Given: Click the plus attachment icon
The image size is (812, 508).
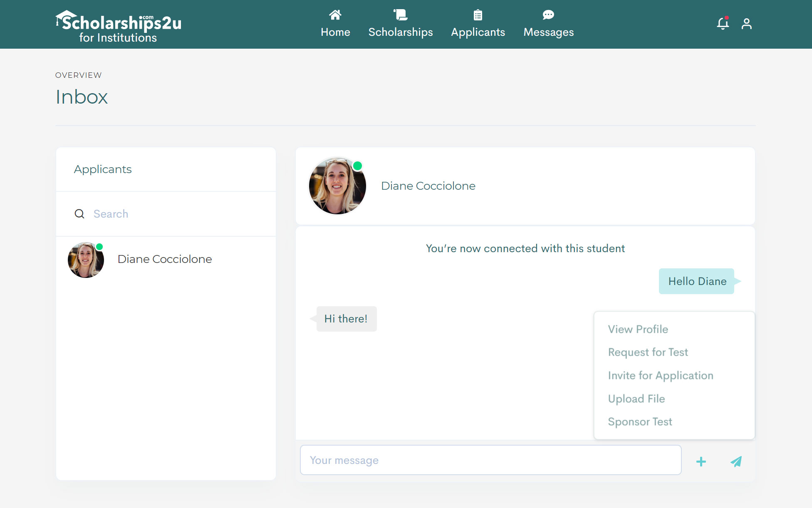Looking at the screenshot, I should click(x=701, y=461).
